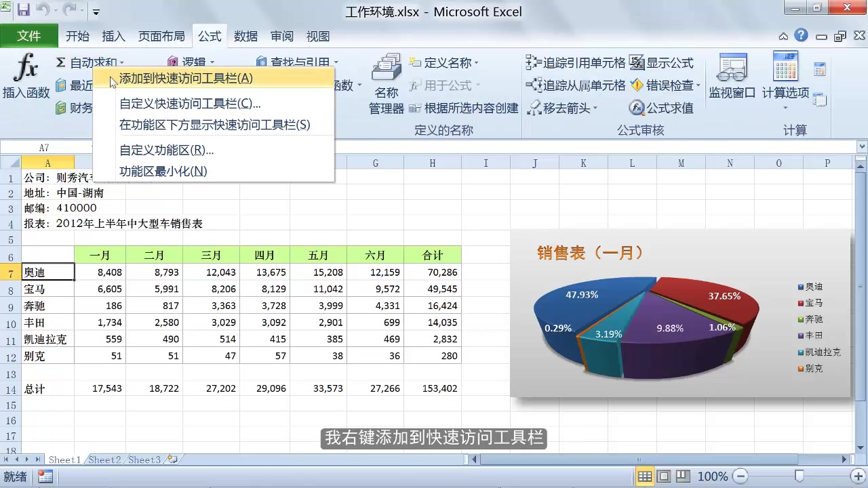Select the 合计 header cell
The image size is (868, 488).
433,256
